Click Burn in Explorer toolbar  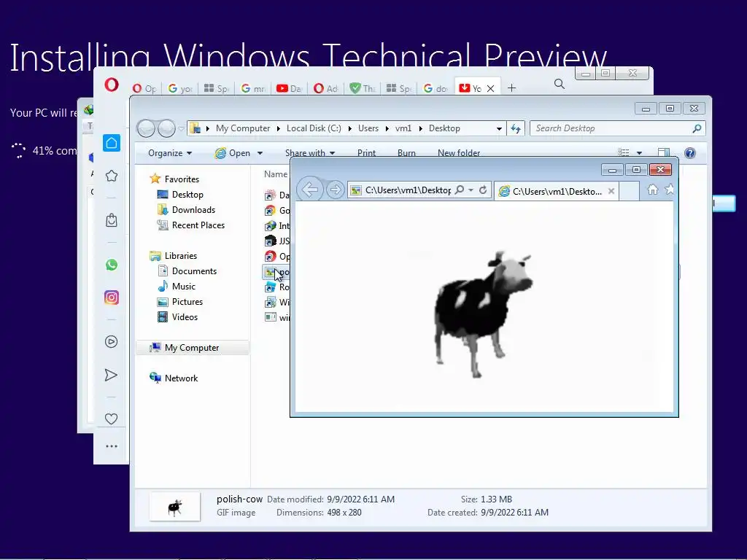pos(406,153)
